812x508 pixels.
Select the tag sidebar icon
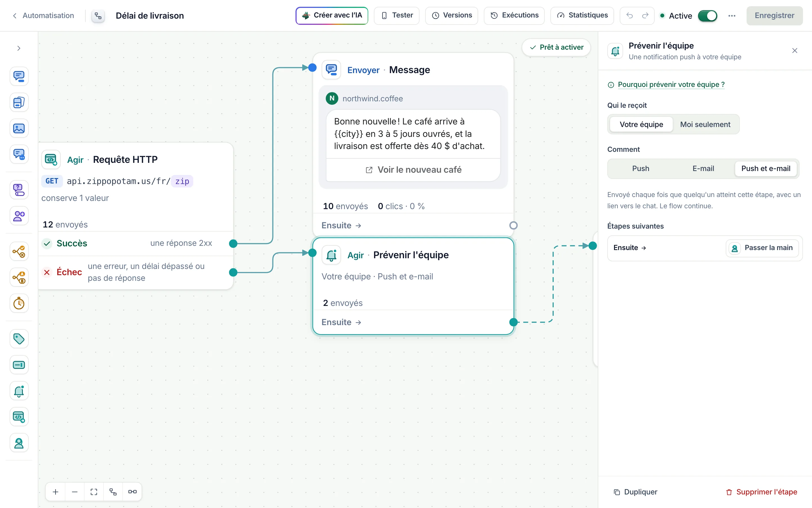[19, 339]
